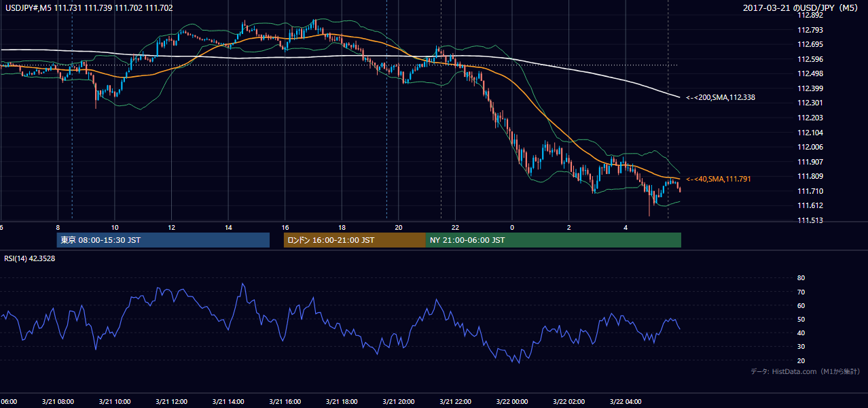Click RSI axis level 60
Image resolution: width=868 pixels, height=408 pixels.
point(801,305)
